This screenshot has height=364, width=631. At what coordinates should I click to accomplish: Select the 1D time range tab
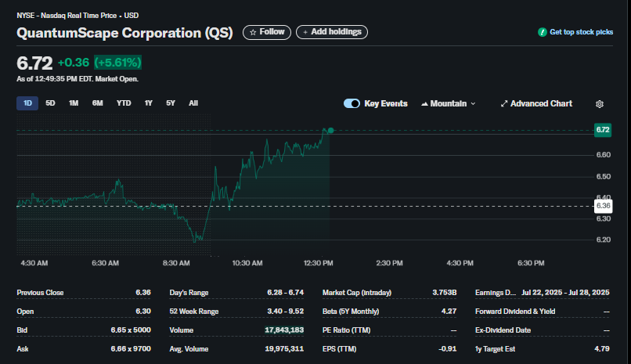[27, 103]
